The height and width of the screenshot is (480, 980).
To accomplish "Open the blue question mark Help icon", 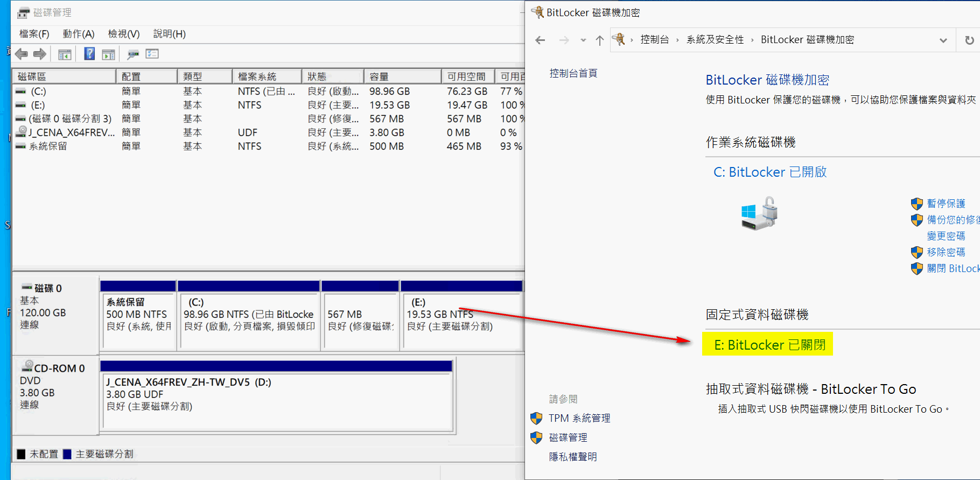I will click(x=89, y=54).
